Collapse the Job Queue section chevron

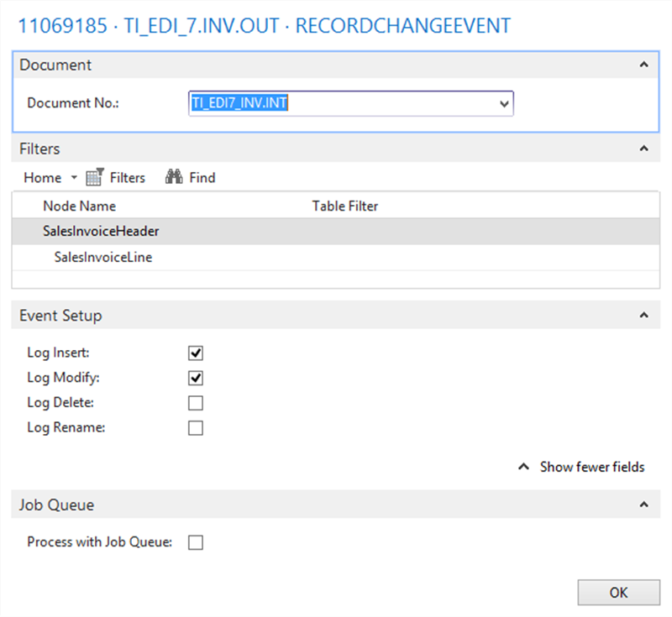643,505
